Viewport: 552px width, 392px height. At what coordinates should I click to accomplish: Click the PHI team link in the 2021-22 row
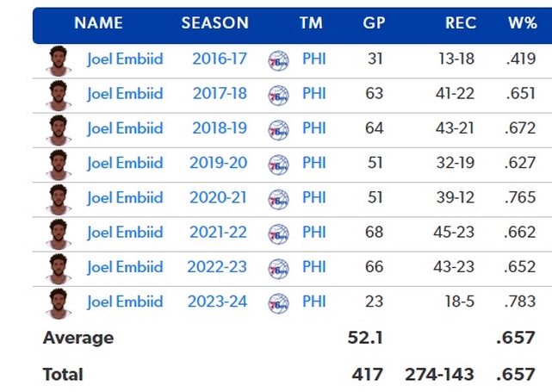(314, 232)
